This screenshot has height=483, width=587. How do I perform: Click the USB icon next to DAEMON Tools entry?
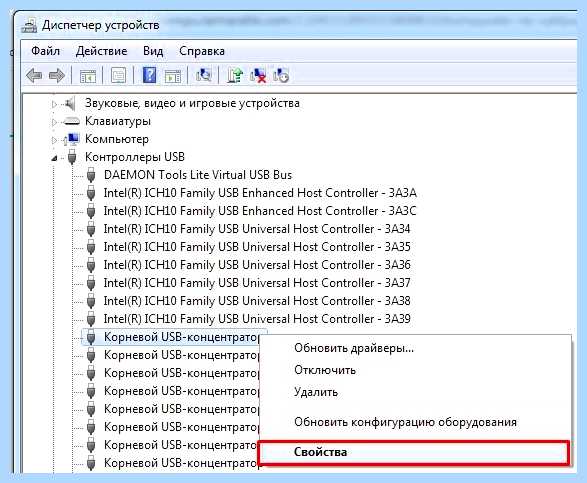click(x=91, y=175)
